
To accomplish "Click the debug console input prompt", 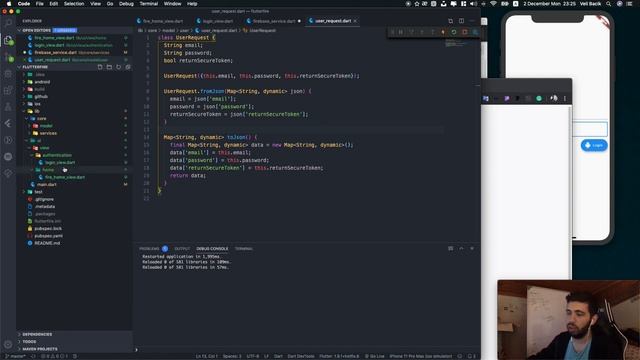I will tap(306, 350).
